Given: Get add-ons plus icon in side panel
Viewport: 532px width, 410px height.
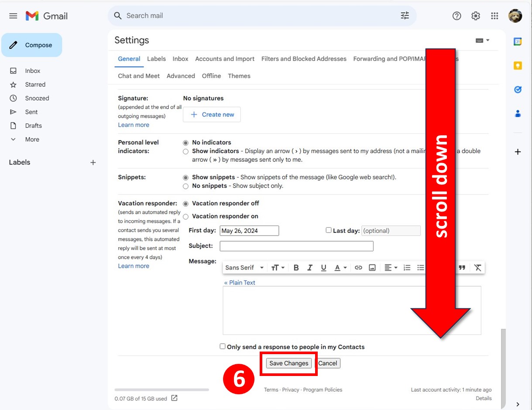Looking at the screenshot, I should tap(518, 152).
